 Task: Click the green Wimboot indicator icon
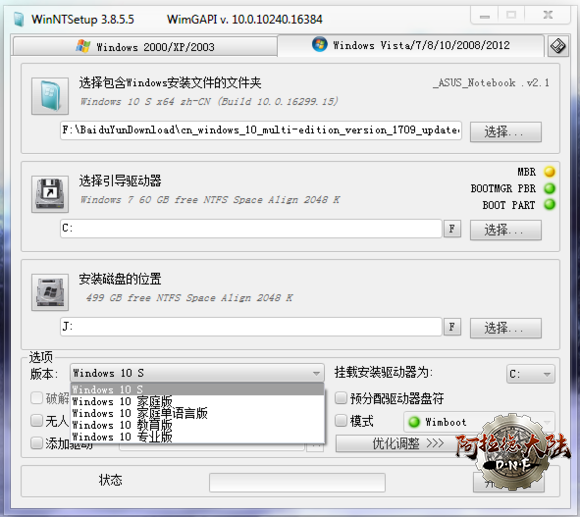pyautogui.click(x=414, y=422)
